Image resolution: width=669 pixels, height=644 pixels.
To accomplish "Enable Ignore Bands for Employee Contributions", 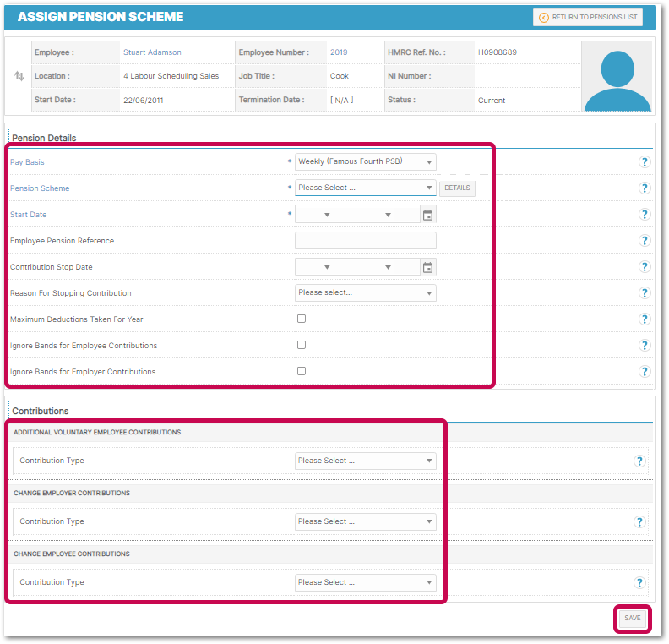I will [x=302, y=345].
